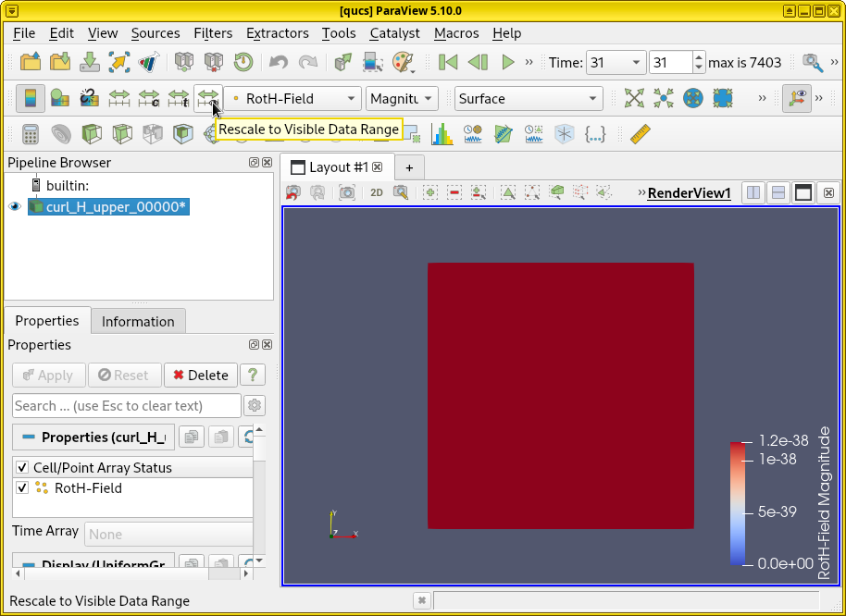
Task: Play the animation
Action: coord(507,63)
